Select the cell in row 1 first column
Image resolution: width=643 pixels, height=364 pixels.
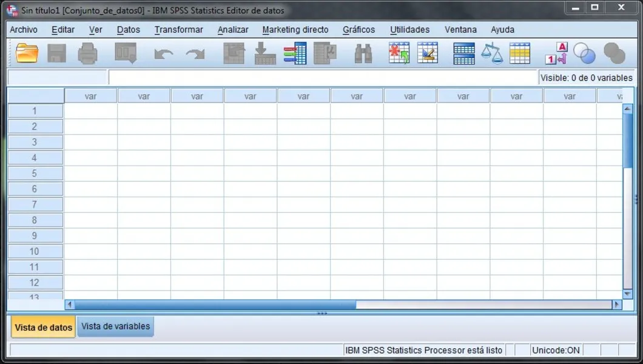coord(90,110)
